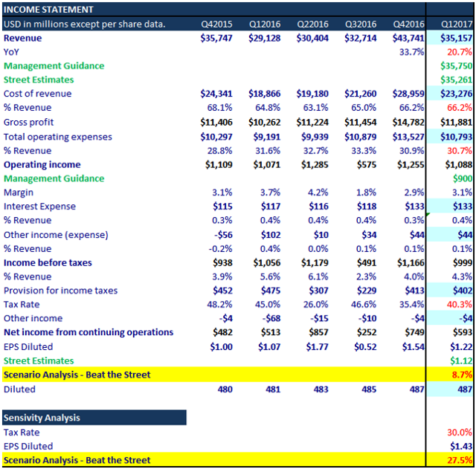This screenshot has height=469, width=476.
Task: Click the green $35,261 Street Estimates value
Action: pos(456,80)
